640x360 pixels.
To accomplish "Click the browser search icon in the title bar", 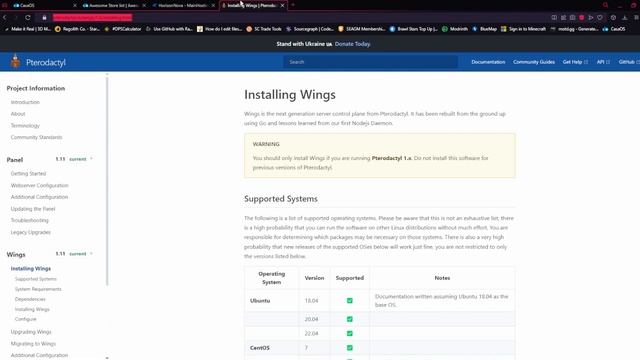I will point(605,5).
